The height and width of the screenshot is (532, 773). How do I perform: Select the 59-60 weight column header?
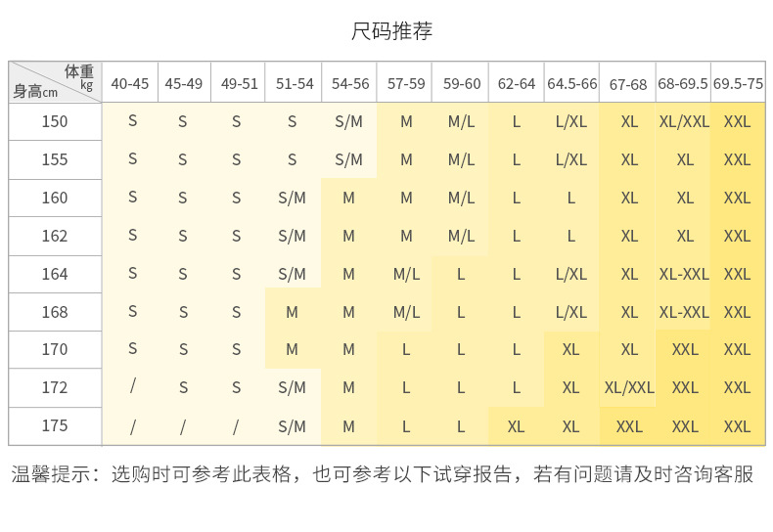(x=462, y=84)
